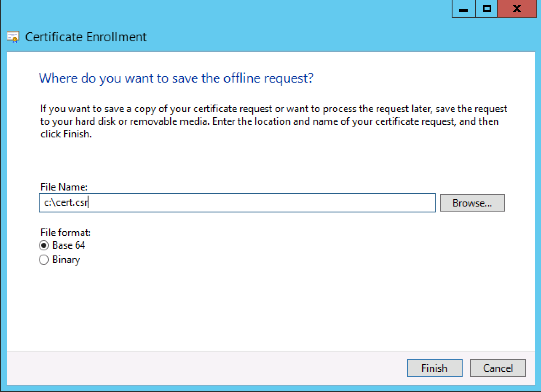Click the offline request question heading
This screenshot has height=392, width=541.
(x=176, y=78)
